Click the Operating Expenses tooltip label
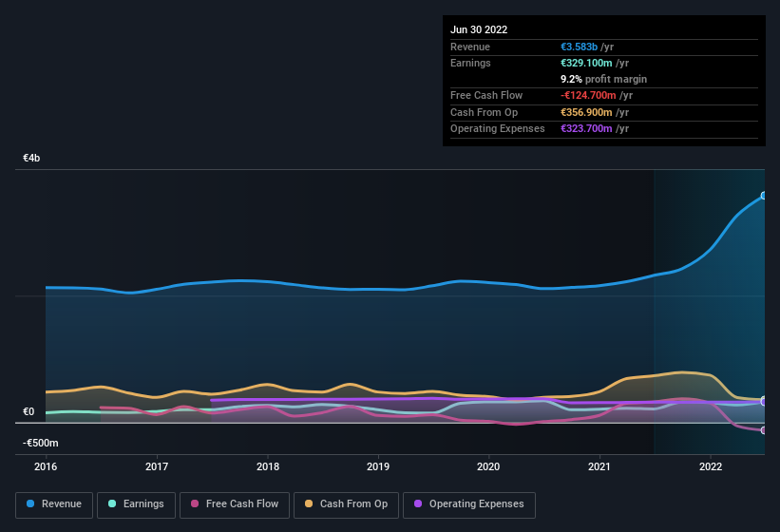Image resolution: width=780 pixels, height=532 pixels. [x=498, y=128]
